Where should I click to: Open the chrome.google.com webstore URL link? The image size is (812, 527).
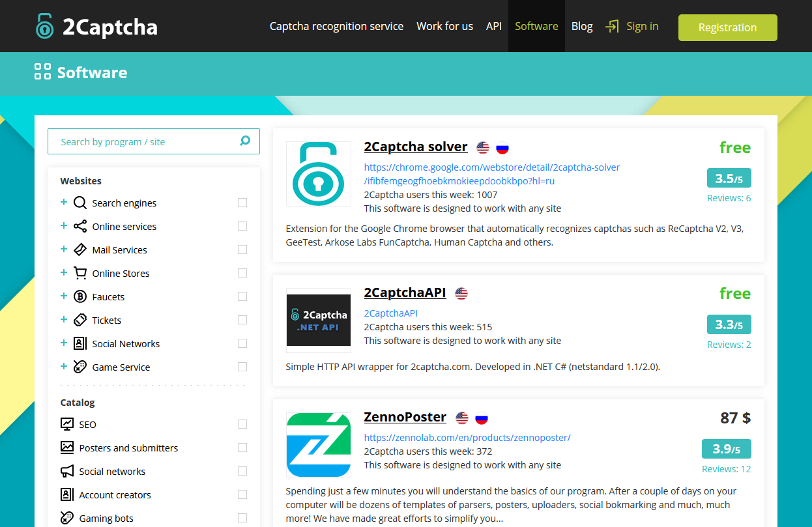492,174
